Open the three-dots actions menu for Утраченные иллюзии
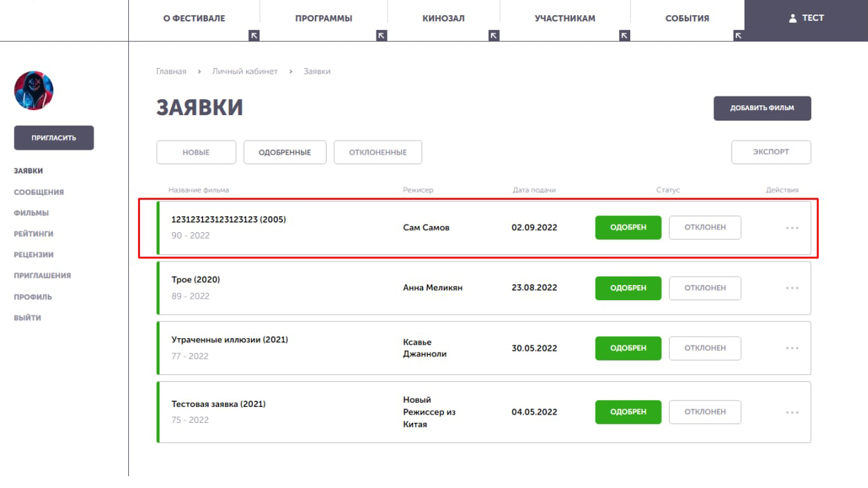 pyautogui.click(x=792, y=349)
